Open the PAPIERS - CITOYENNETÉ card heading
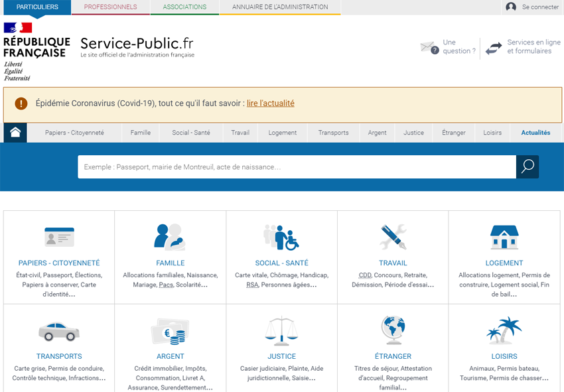 (x=59, y=263)
